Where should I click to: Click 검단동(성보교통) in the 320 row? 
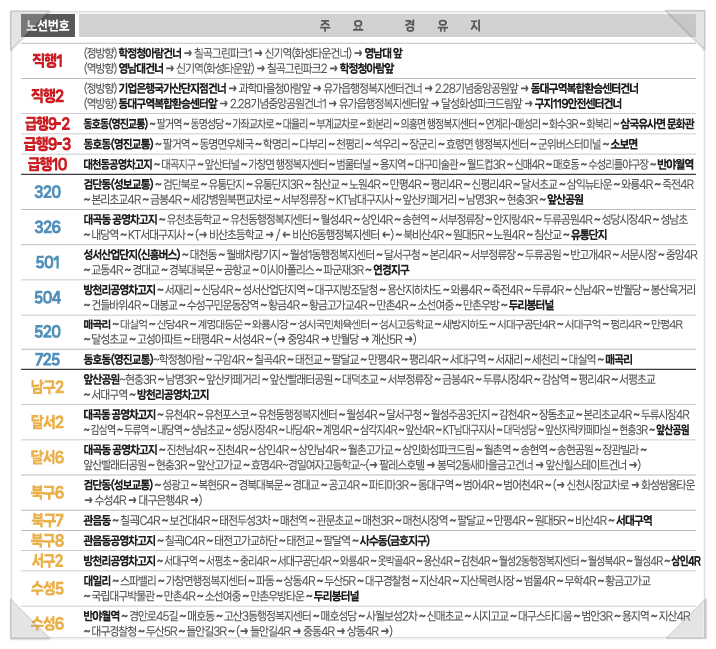point(118,185)
